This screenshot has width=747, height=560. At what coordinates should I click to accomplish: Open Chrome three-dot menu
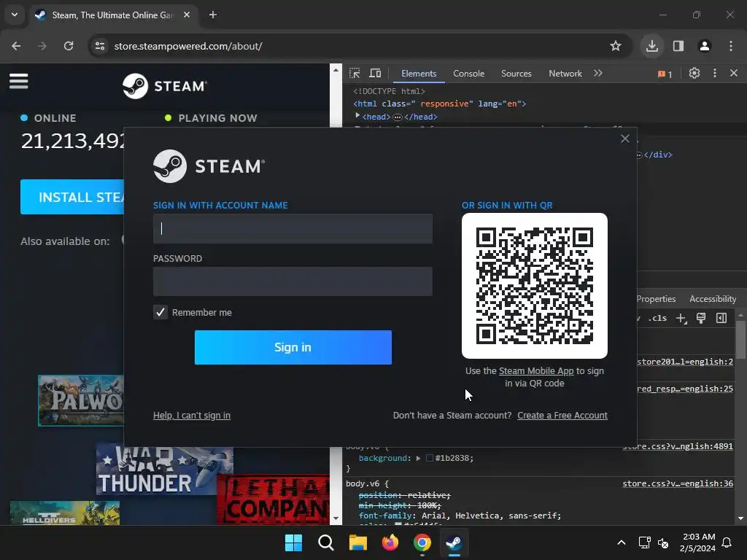tap(731, 46)
